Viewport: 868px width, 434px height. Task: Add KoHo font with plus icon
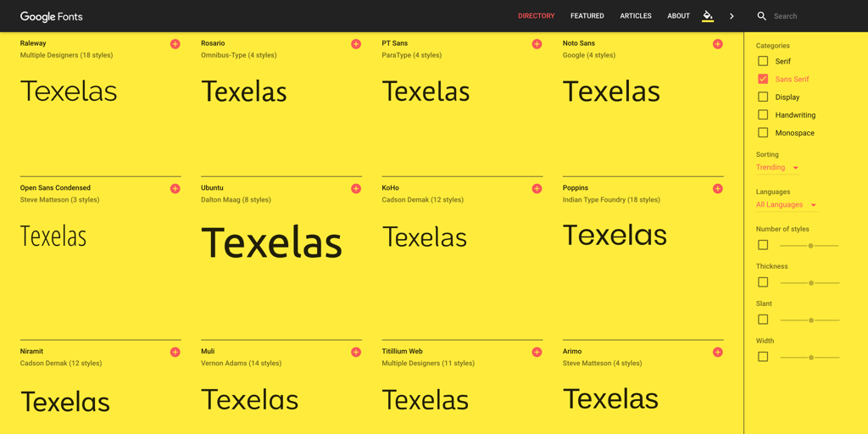(537, 189)
